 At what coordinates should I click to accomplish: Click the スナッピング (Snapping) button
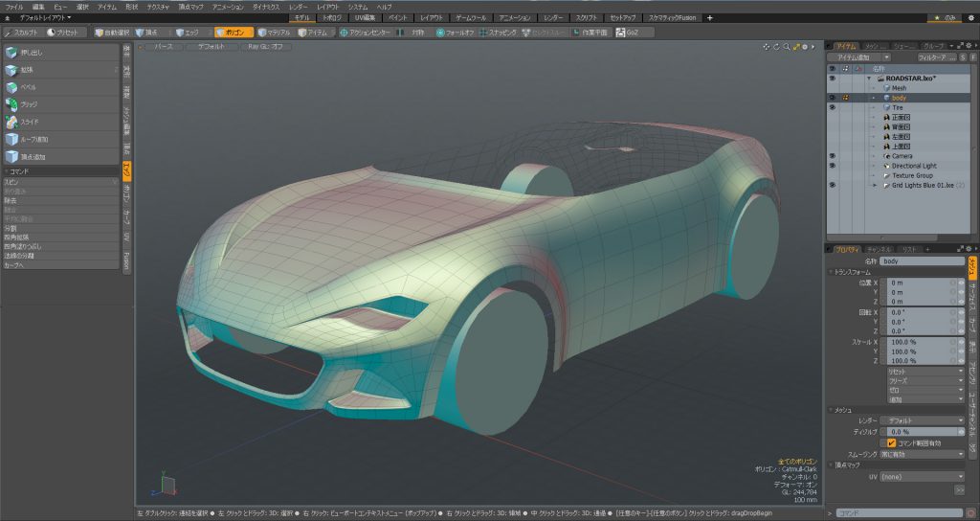[x=498, y=33]
